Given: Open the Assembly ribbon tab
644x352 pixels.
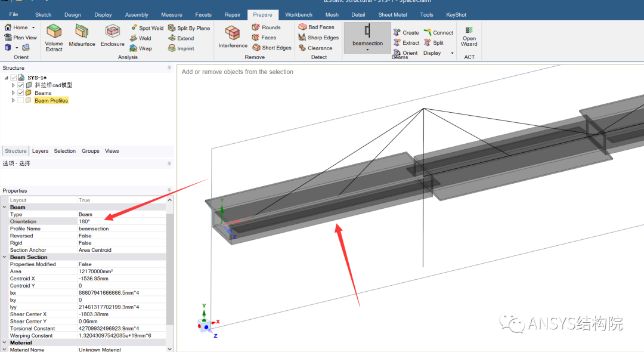Looking at the screenshot, I should pos(137,15).
